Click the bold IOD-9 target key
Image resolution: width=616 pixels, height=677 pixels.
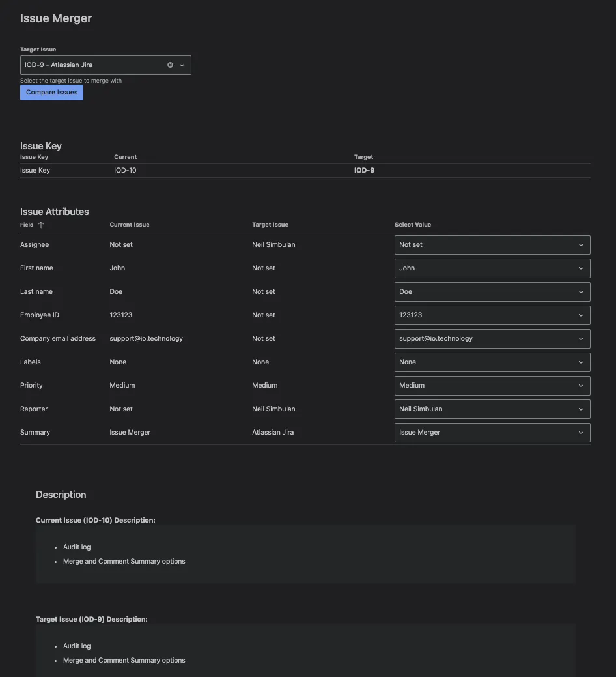(364, 170)
